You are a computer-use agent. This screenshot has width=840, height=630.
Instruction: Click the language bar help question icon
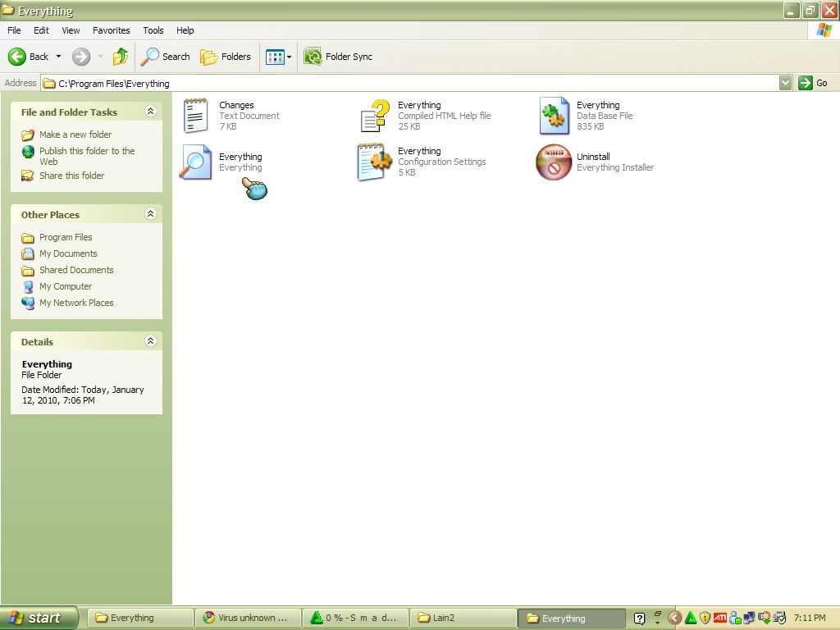639,619
